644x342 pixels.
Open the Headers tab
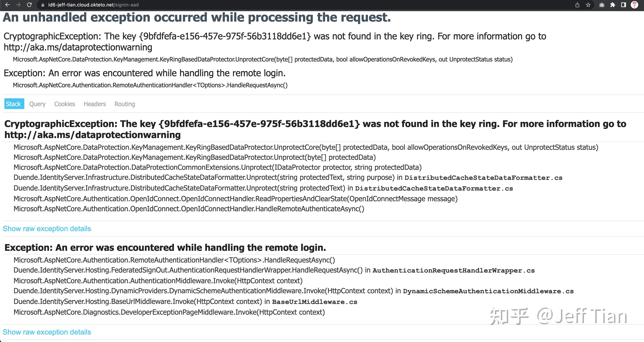(95, 104)
